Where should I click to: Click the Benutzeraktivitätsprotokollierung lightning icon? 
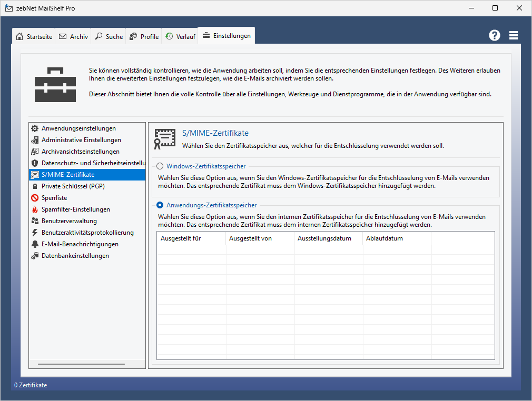pyautogui.click(x=35, y=233)
